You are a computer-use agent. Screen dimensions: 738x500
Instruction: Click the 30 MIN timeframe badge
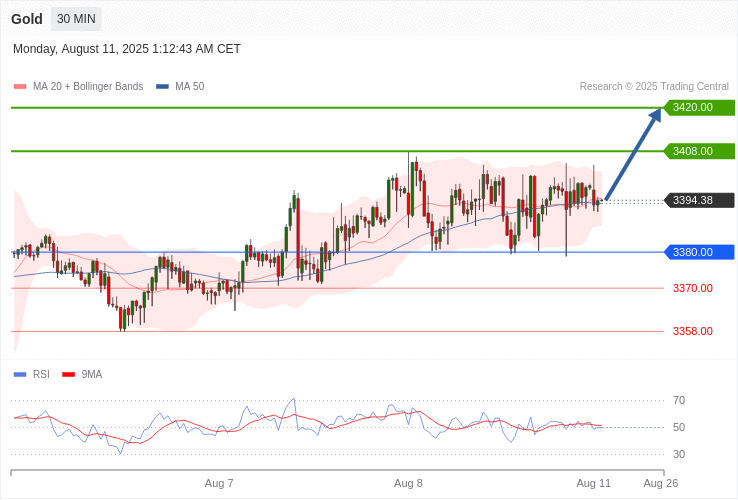click(76, 19)
